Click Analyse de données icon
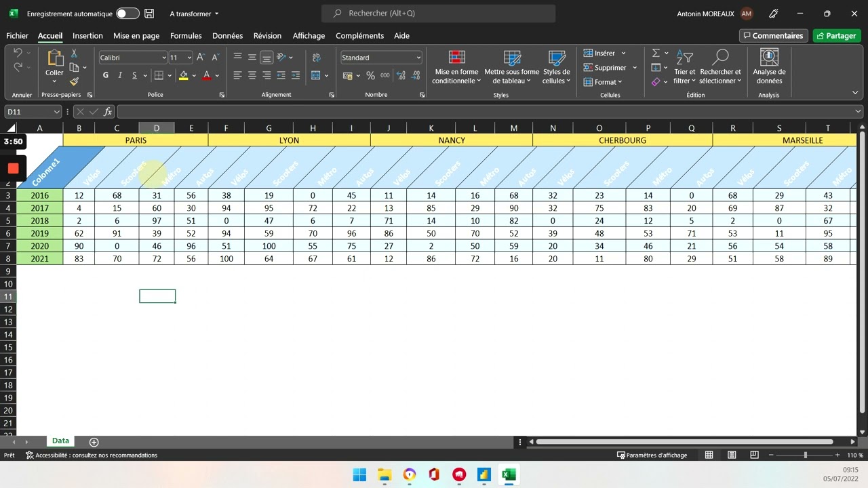This screenshot has width=868, height=488. tap(769, 66)
